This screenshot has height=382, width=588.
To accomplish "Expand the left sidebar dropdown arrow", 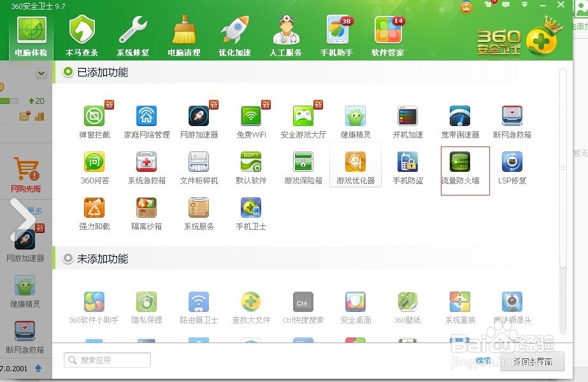I will (41, 73).
